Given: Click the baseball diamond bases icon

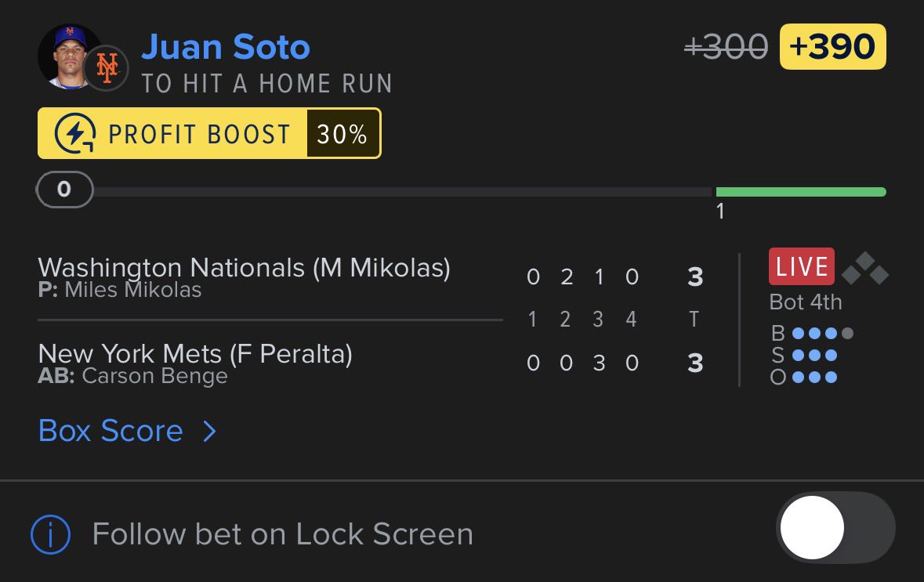Looking at the screenshot, I should click(865, 268).
